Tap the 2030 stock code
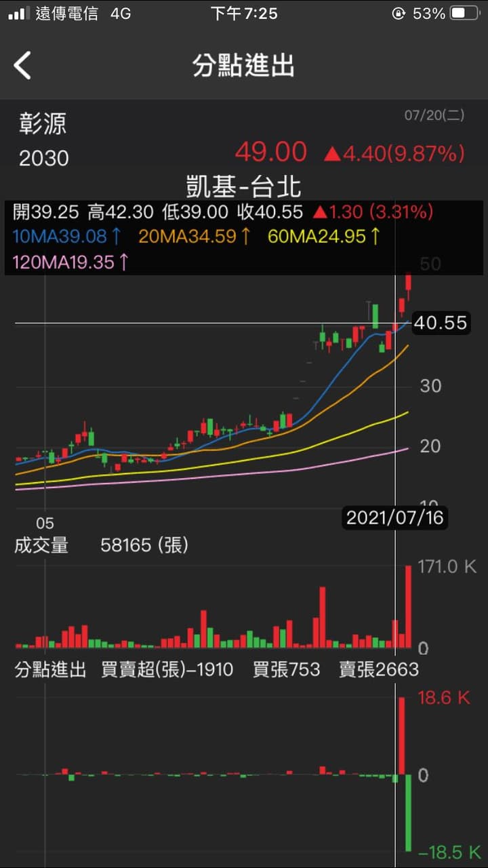The width and height of the screenshot is (488, 868). (x=44, y=159)
